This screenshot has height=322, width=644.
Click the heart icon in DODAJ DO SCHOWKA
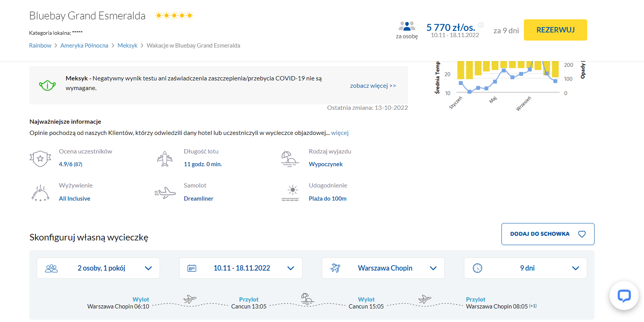(x=582, y=234)
